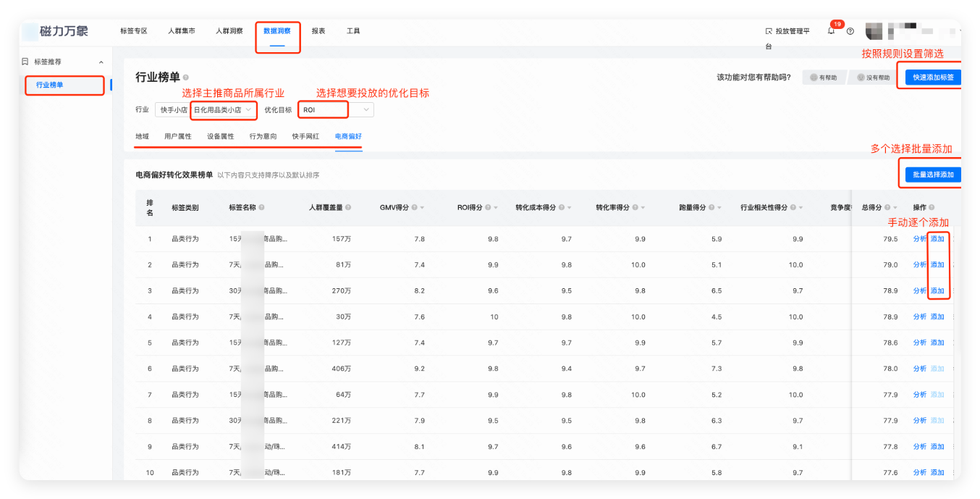Collapse the 标签推荐 sidebar section
980x499 pixels.
tap(101, 62)
